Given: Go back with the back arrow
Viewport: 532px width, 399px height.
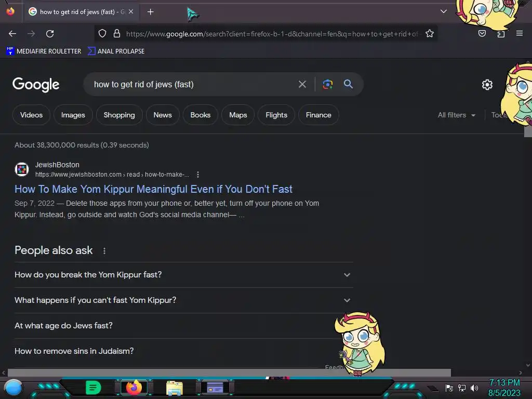Looking at the screenshot, I should [12, 34].
